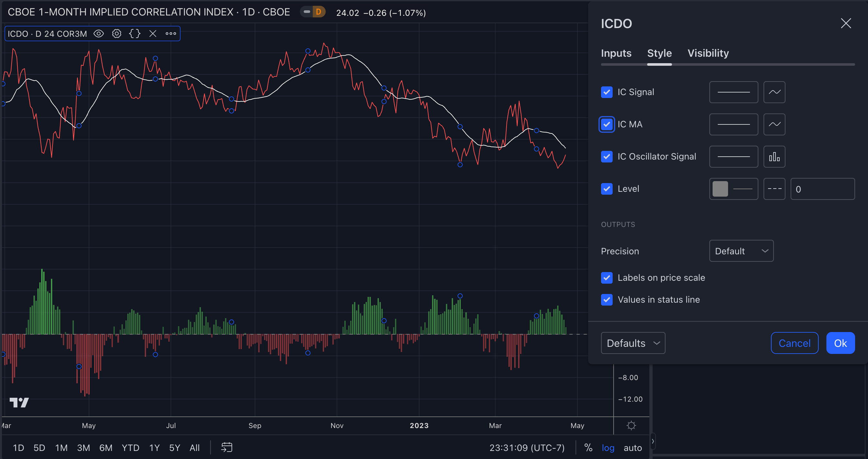The height and width of the screenshot is (459, 868).
Task: Click the Level color swatch
Action: coord(720,189)
